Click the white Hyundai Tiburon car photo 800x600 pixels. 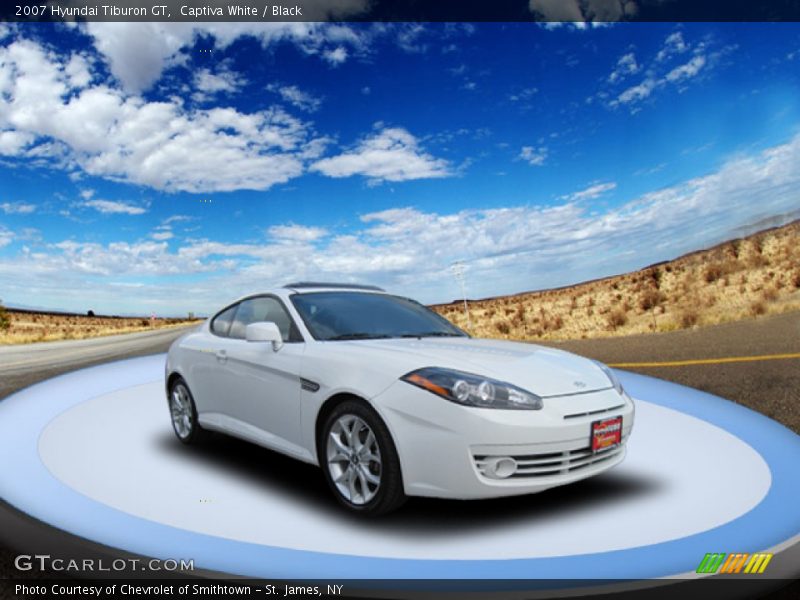(399, 398)
